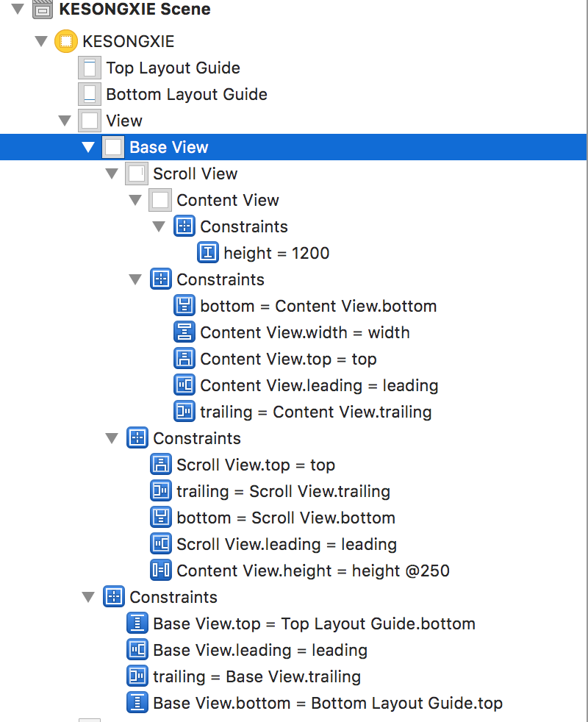Screen dimensions: 588x722
Task: Click the Base View.top constraint icon
Action: tap(137, 623)
